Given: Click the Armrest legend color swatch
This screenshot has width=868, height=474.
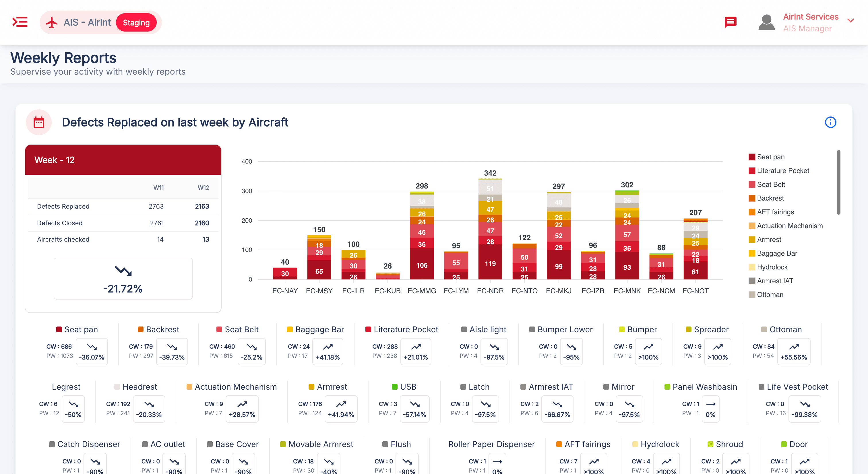Looking at the screenshot, I should pos(752,240).
